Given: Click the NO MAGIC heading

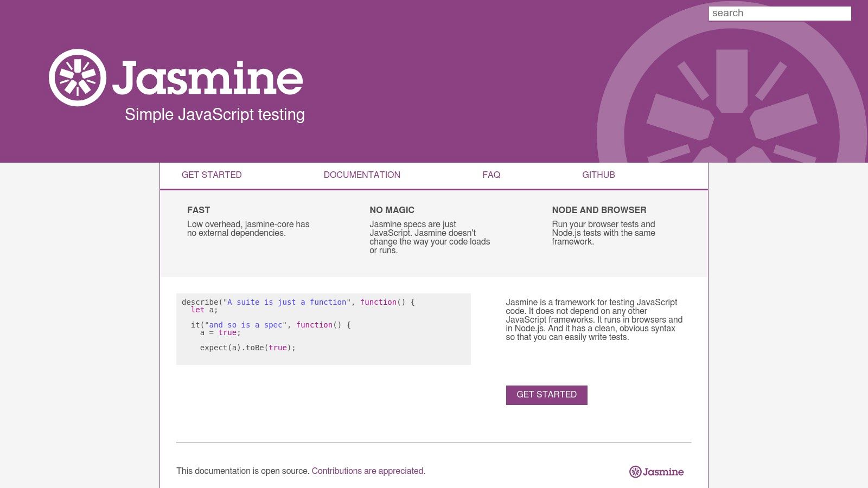Looking at the screenshot, I should click(x=392, y=210).
